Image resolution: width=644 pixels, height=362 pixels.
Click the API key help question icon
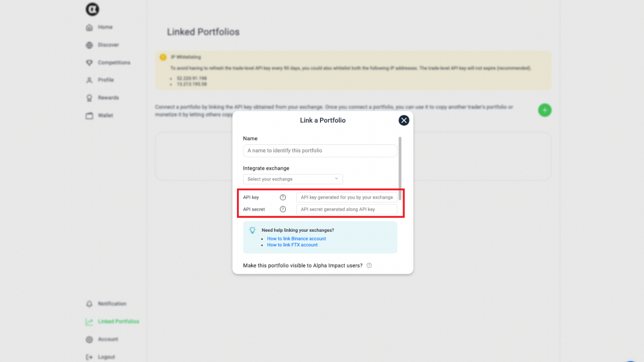[x=283, y=198]
